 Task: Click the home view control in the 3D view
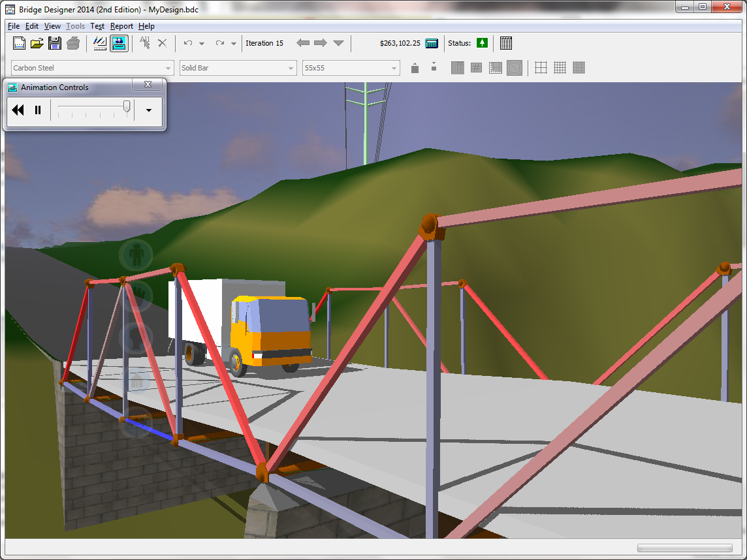point(136,381)
